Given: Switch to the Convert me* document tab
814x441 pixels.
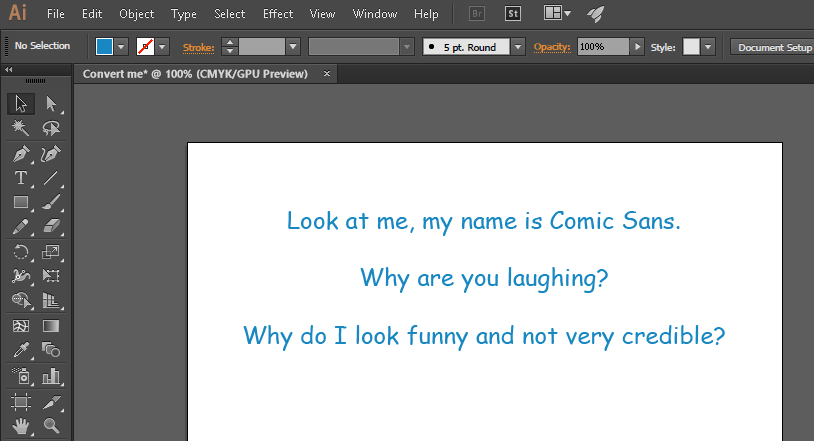Looking at the screenshot, I should pyautogui.click(x=195, y=74).
